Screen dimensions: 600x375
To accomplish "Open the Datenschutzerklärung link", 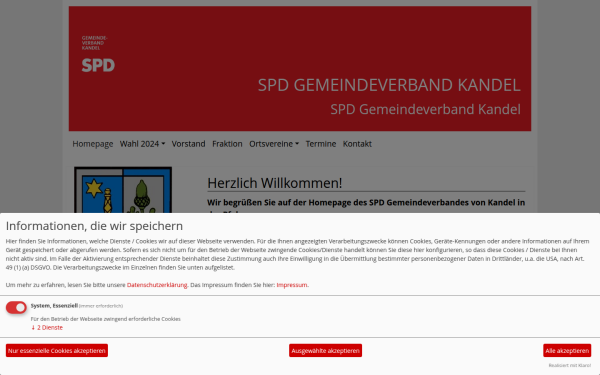I will click(x=157, y=285).
